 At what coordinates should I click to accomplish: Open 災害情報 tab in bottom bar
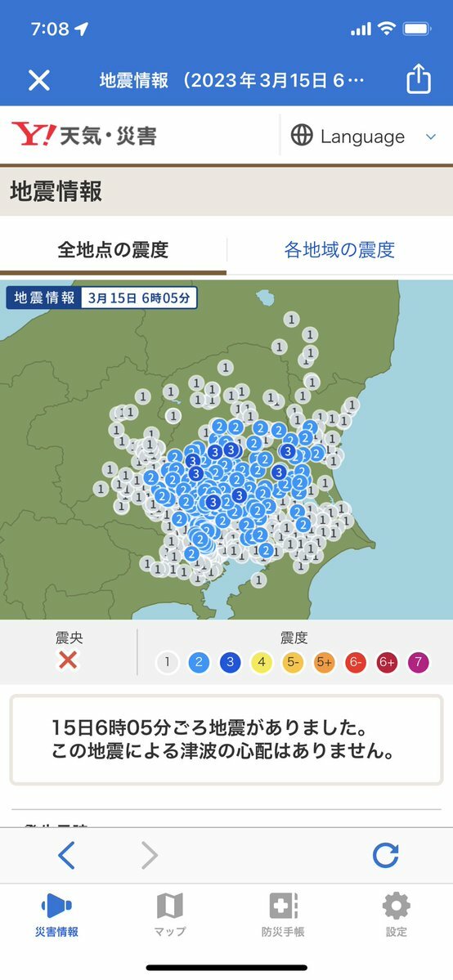56,915
